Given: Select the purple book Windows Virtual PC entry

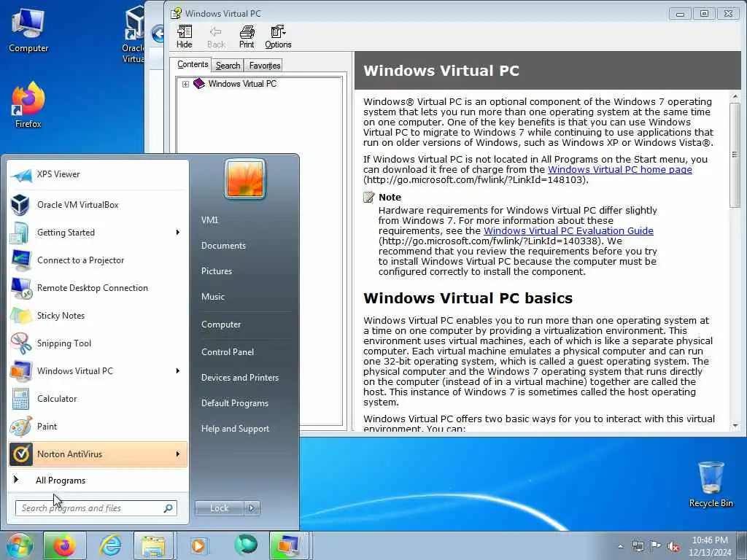Looking at the screenshot, I should tap(236, 84).
